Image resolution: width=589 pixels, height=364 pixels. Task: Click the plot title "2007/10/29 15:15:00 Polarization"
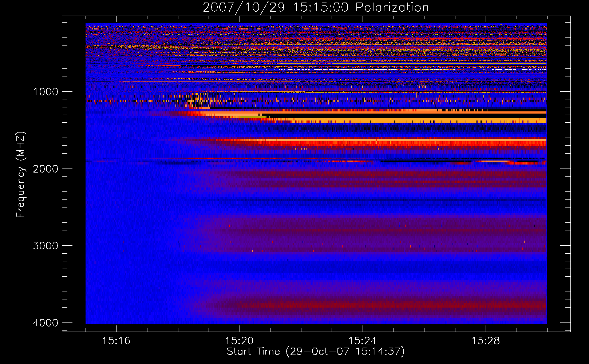(x=316, y=7)
